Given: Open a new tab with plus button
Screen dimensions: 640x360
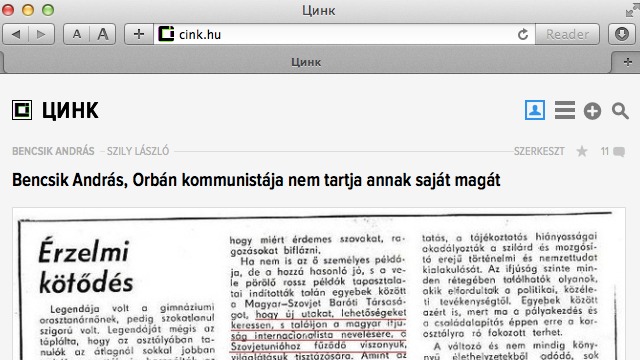Looking at the screenshot, I should point(627,62).
